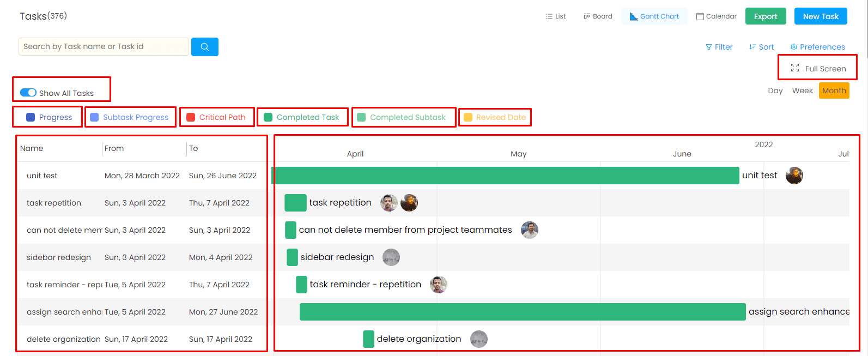Click the red Critical Path legend swatch
Image resolution: width=868 pixels, height=356 pixels.
coord(191,117)
